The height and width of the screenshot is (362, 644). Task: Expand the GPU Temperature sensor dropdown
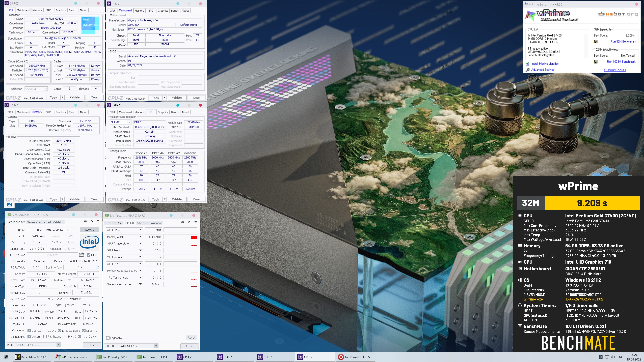click(x=140, y=243)
